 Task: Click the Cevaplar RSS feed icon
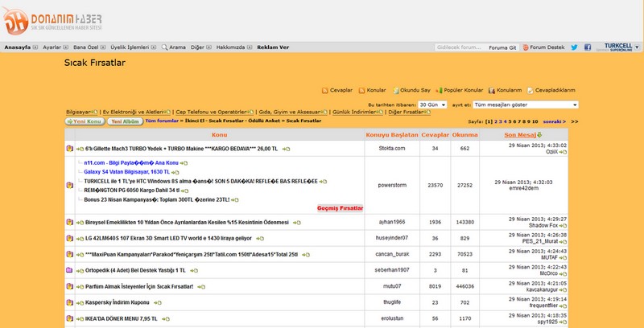click(x=325, y=91)
